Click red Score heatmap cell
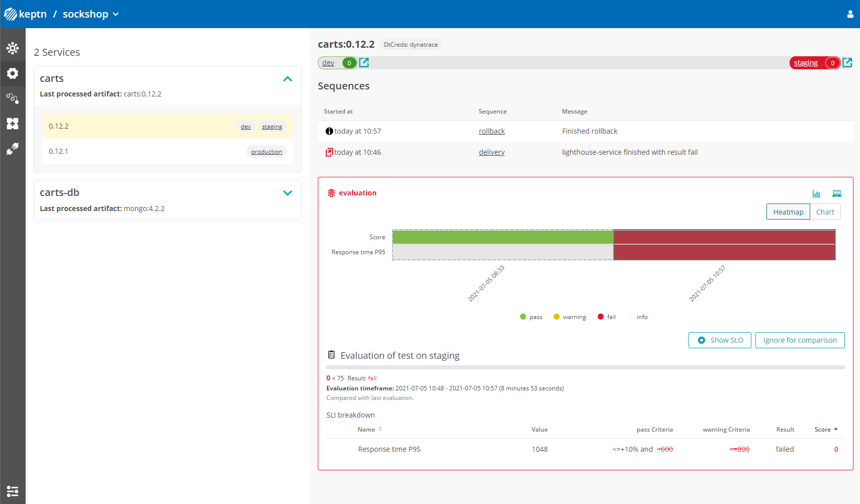The image size is (860, 504). (724, 237)
